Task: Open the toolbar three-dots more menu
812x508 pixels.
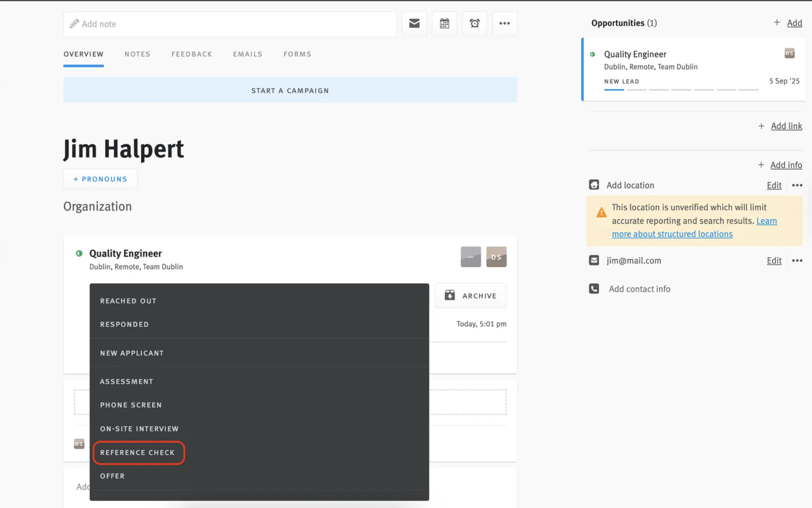Action: click(504, 24)
